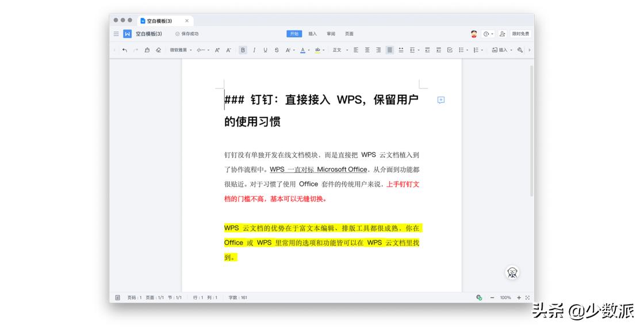Align text to the left
Screen dimensions: 644x329
click(x=356, y=50)
